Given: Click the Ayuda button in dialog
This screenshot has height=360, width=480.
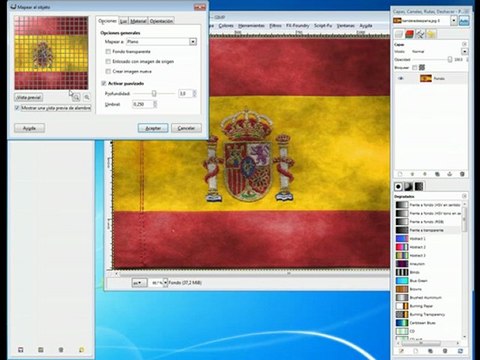Looking at the screenshot, I should [x=29, y=128].
